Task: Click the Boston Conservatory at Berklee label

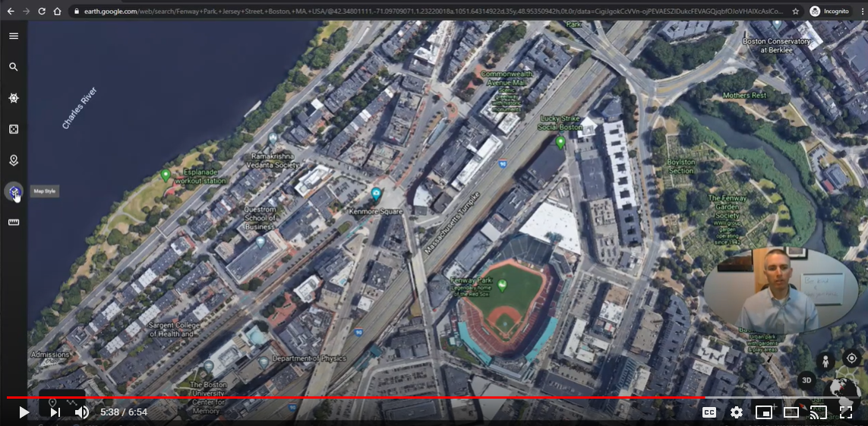Action: [777, 46]
